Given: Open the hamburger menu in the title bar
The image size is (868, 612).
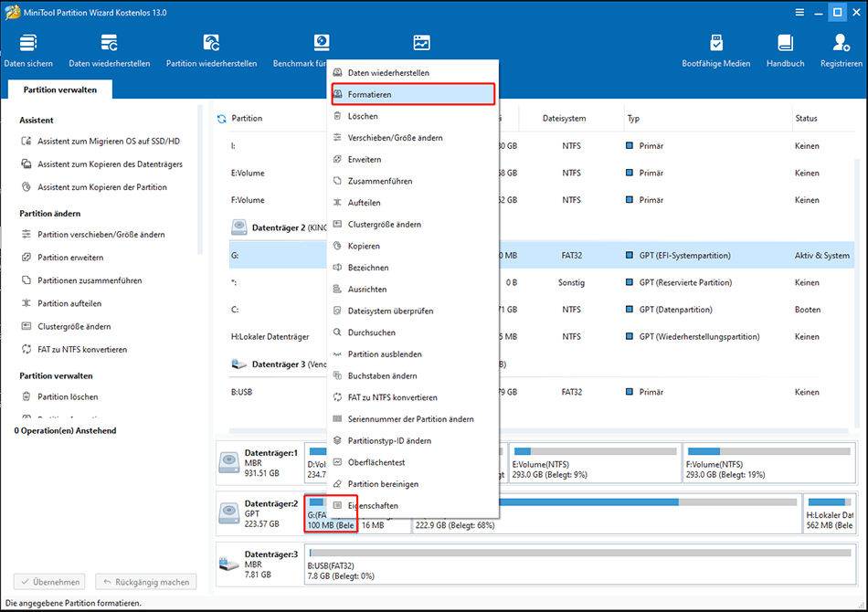Looking at the screenshot, I should click(799, 12).
